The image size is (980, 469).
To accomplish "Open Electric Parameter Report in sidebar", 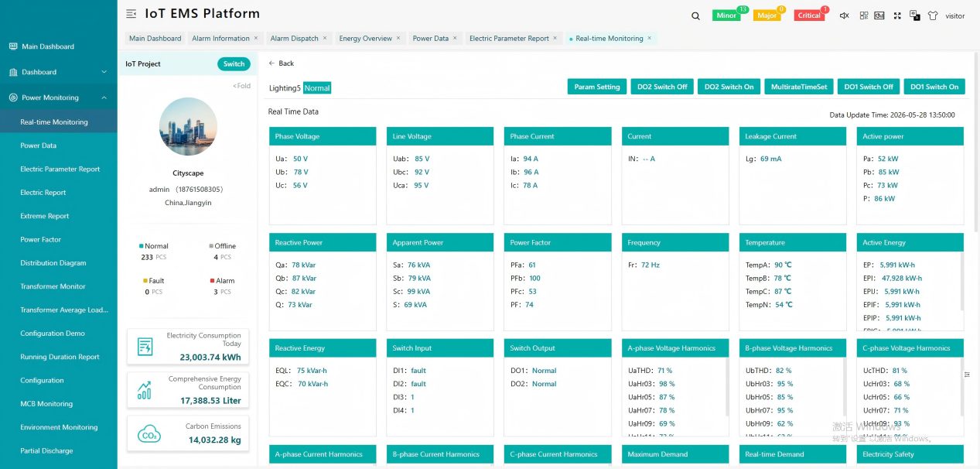I will 59,169.
